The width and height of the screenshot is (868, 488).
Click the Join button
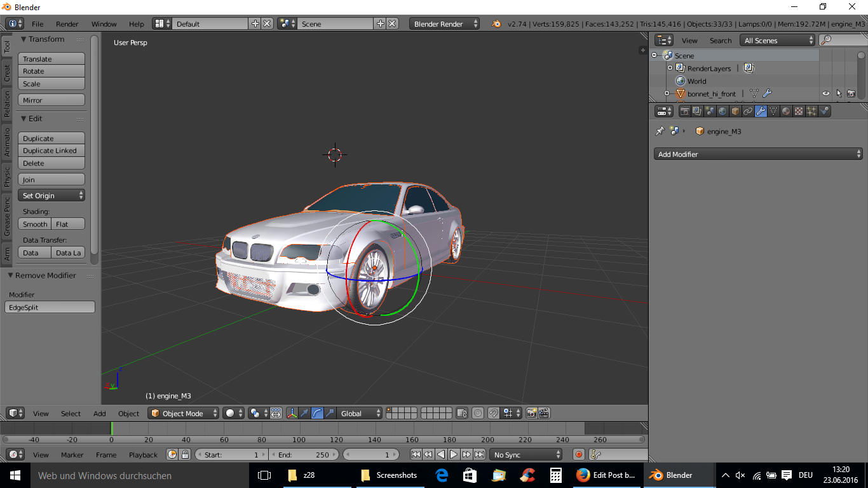[51, 179]
